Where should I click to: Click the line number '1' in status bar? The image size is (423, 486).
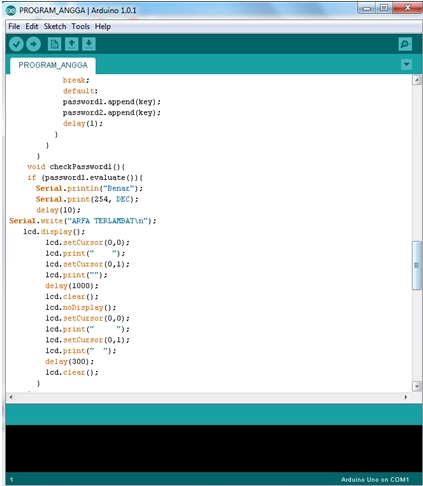pyautogui.click(x=11, y=480)
